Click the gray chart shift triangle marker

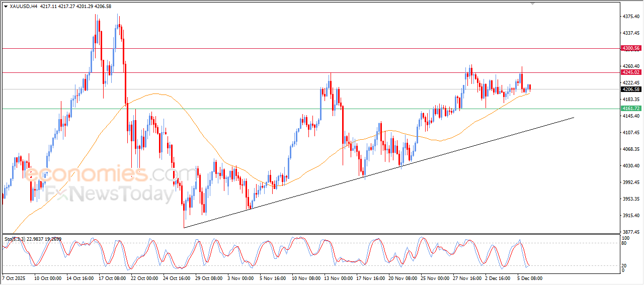533,4
